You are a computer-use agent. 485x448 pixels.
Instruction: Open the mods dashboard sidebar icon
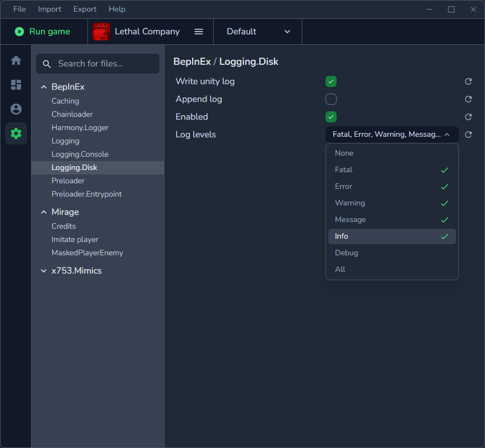click(x=16, y=85)
